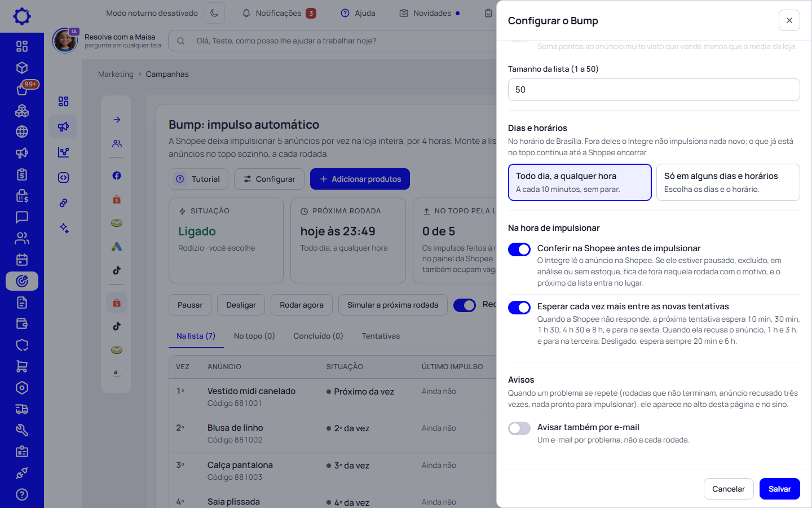Screen dimensions: 812x508
Task: Click the Maisa assistant avatar
Action: point(65,41)
